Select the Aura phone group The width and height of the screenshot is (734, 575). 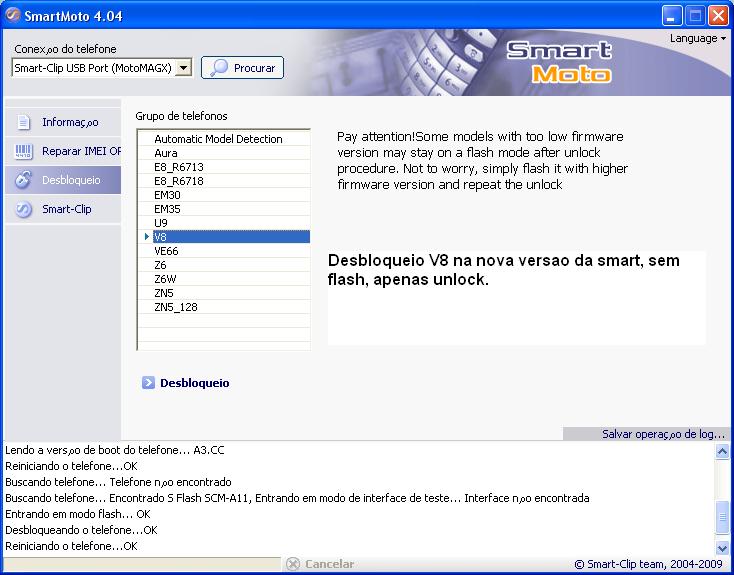[225, 153]
